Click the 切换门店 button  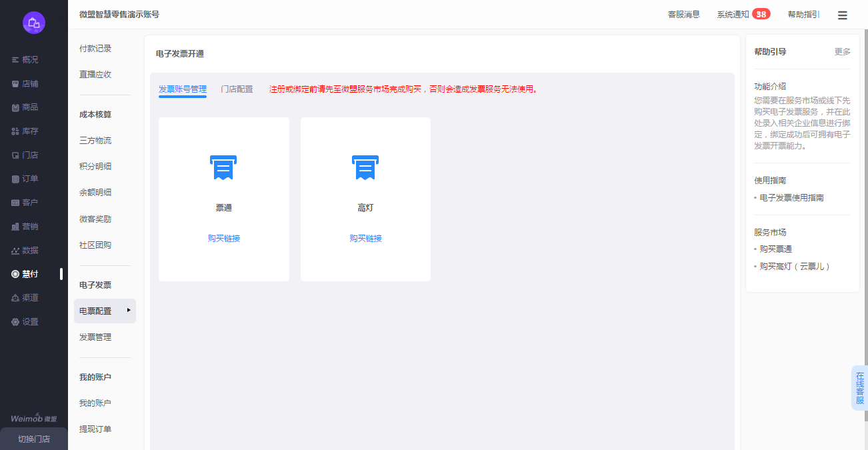[x=34, y=439]
